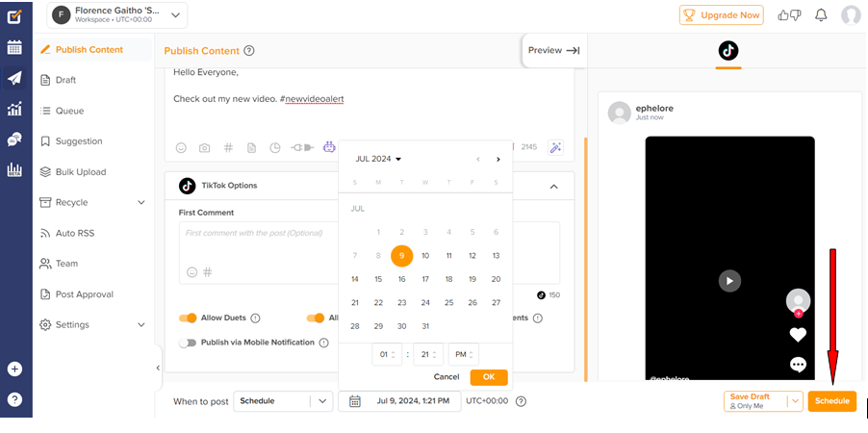Viewport: 868px width, 433px height.
Task: Expand the Recycle menu chevron
Action: (x=141, y=203)
